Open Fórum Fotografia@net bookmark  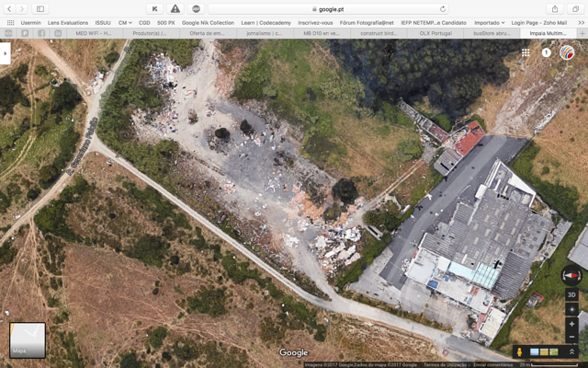click(x=367, y=22)
